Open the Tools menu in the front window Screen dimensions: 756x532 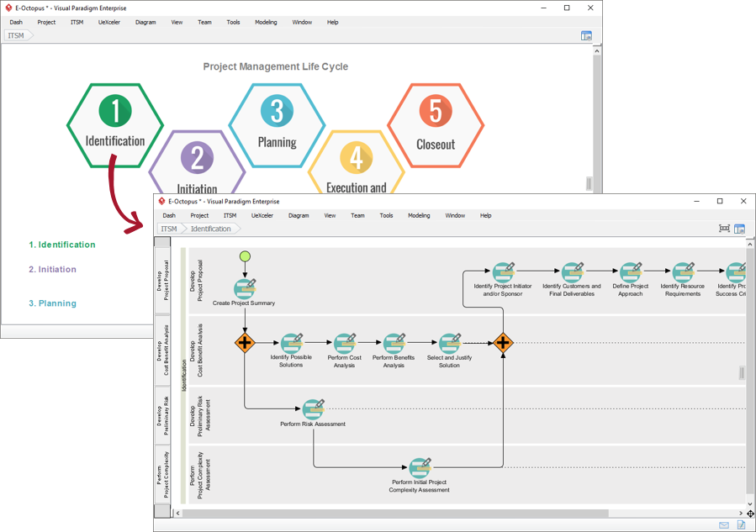point(386,215)
